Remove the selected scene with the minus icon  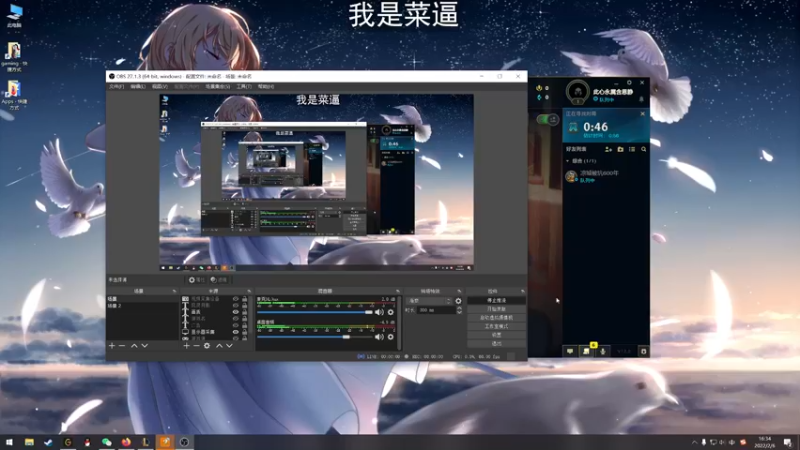pyautogui.click(x=122, y=346)
